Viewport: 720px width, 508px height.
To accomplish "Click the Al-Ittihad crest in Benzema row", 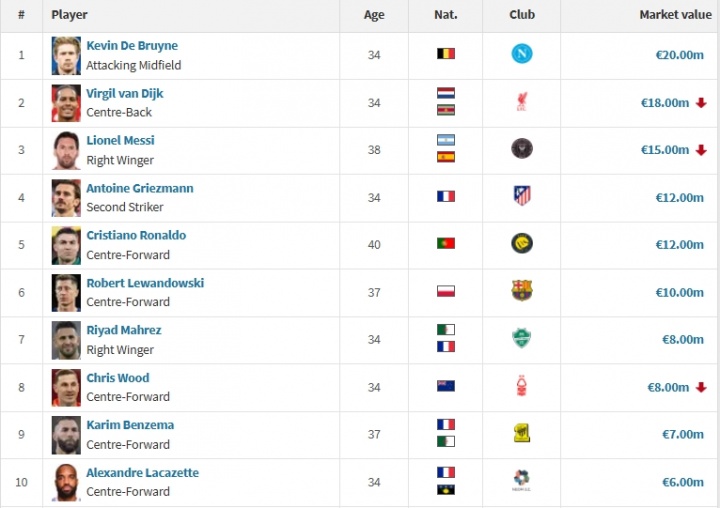I will tap(521, 433).
